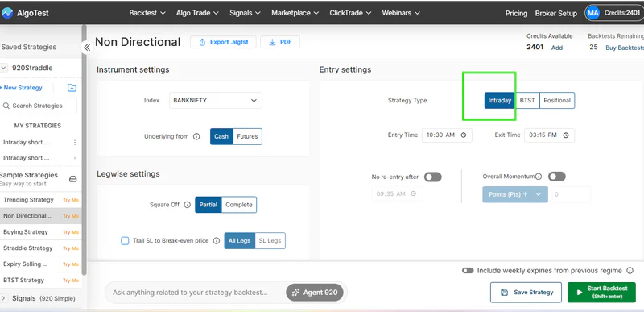The height and width of the screenshot is (312, 644).
Task: Click info icon for weekly expiries option
Action: (630, 271)
